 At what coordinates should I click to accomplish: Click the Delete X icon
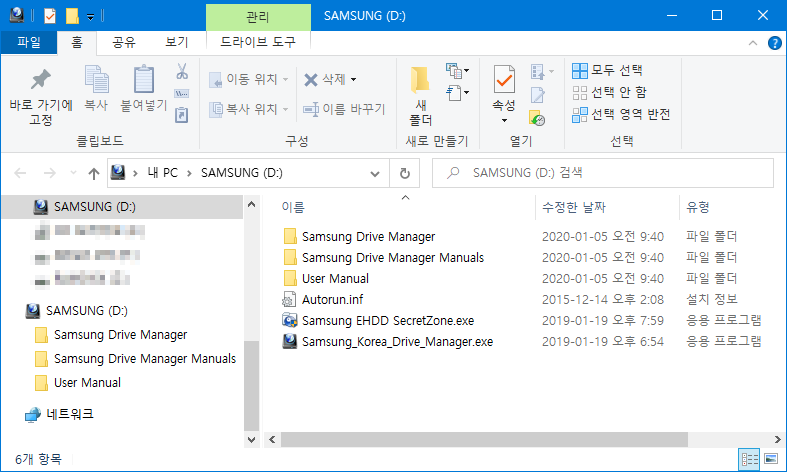pos(311,79)
